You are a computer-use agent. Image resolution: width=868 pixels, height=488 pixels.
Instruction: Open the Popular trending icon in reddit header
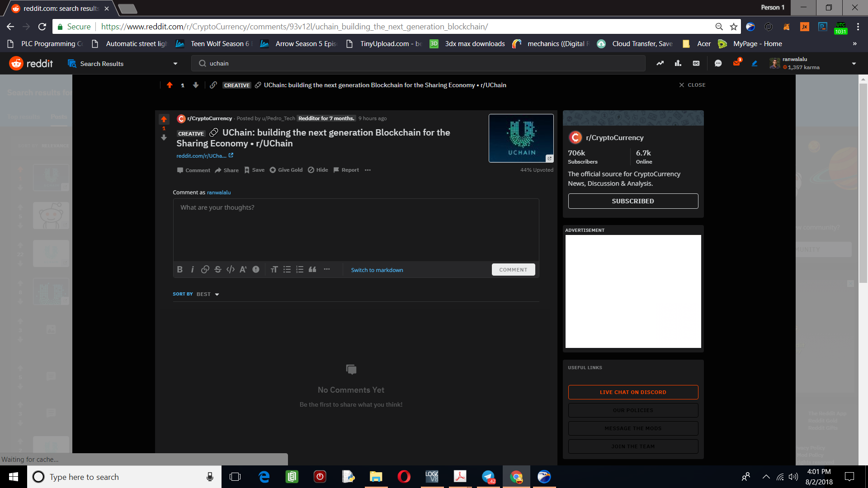660,63
